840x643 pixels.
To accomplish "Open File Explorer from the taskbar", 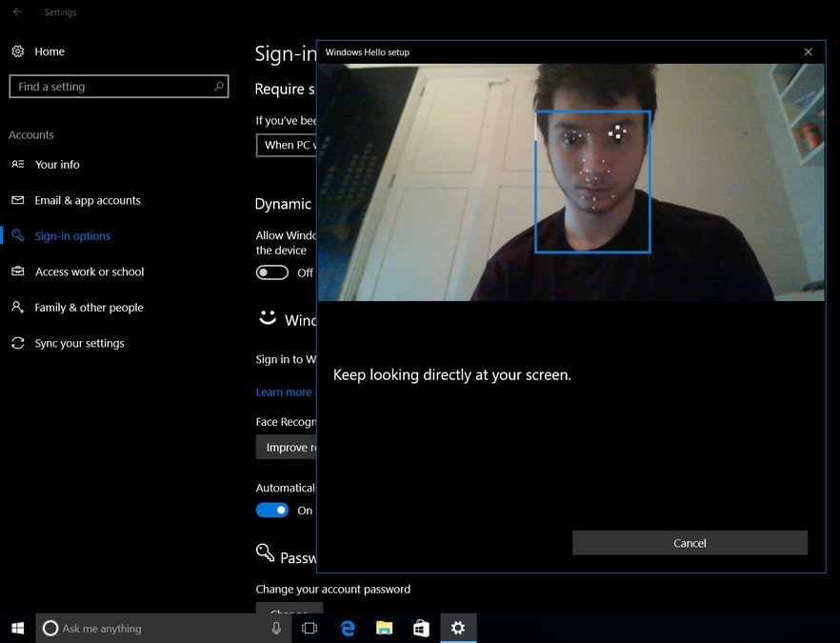I will coord(384,628).
